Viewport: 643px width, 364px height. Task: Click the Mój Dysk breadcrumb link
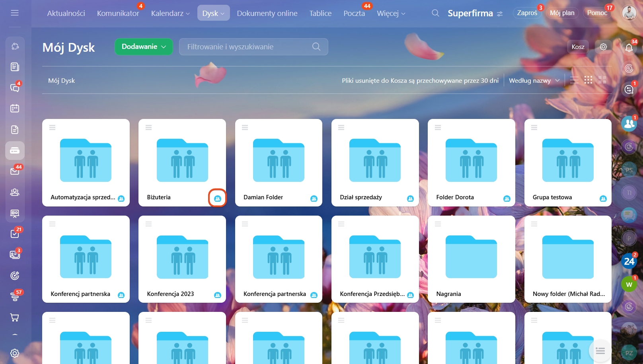coord(61,80)
